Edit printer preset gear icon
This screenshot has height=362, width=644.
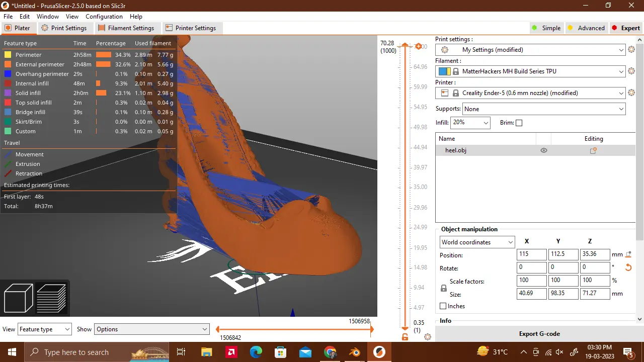coord(631,93)
